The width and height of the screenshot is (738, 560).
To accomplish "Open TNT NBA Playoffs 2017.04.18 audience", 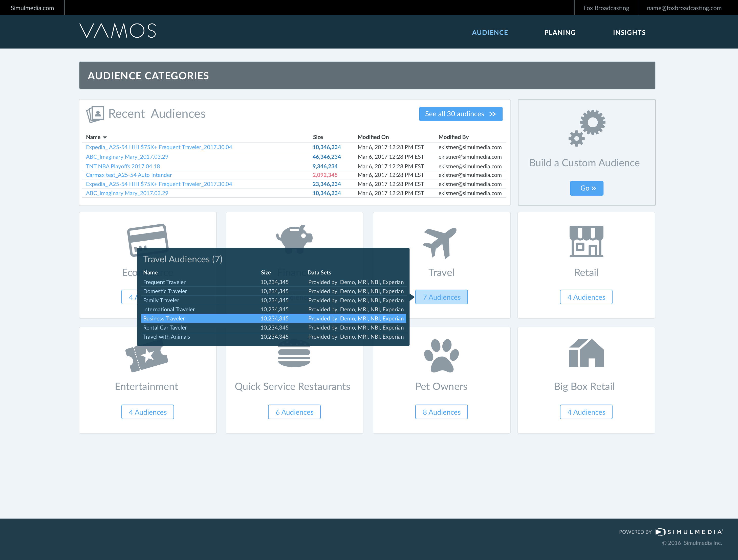I will tap(123, 166).
